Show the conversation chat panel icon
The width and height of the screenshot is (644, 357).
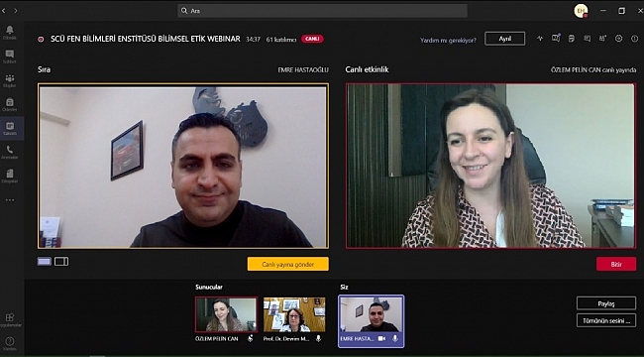[588, 39]
